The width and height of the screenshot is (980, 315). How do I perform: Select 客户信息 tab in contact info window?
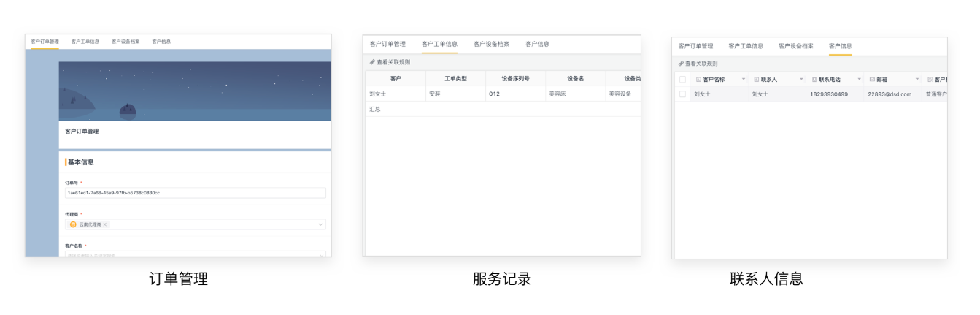coord(840,46)
